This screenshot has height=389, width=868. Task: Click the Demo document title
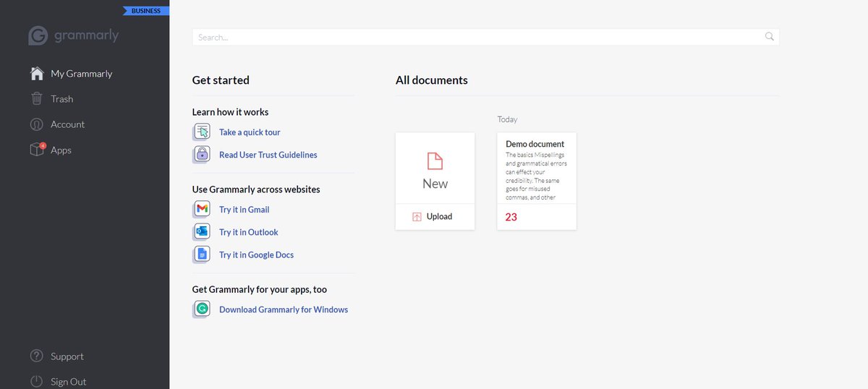pos(535,145)
